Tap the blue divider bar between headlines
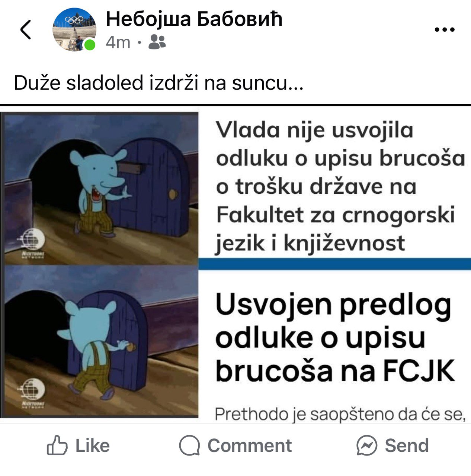The height and width of the screenshot is (476, 471). [335, 264]
